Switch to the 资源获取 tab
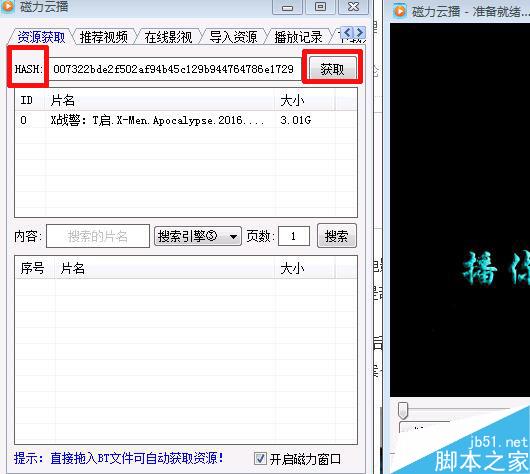This screenshot has height=474, width=530. coord(41,37)
